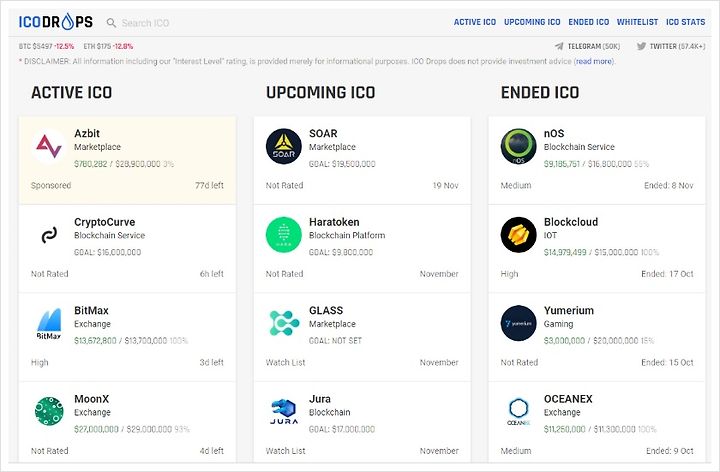Viewport: 720px width, 472px height.
Task: Open the ICO STATS menu item
Action: [686, 22]
